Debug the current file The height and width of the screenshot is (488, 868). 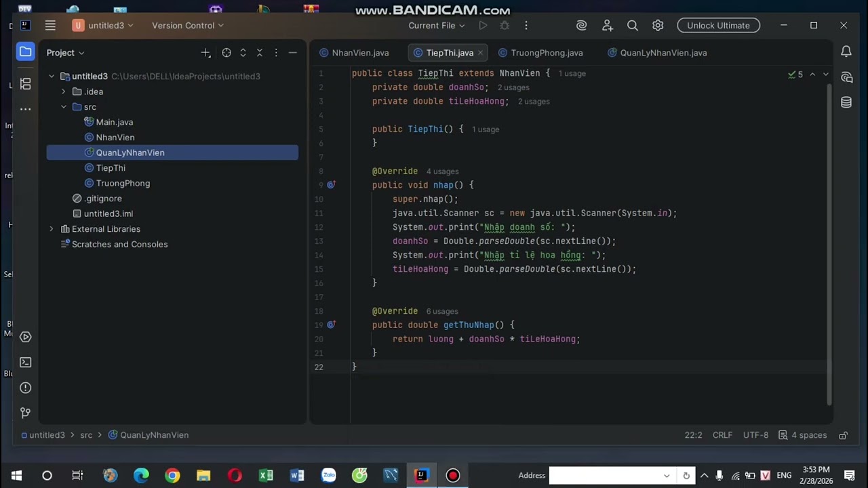(x=505, y=25)
